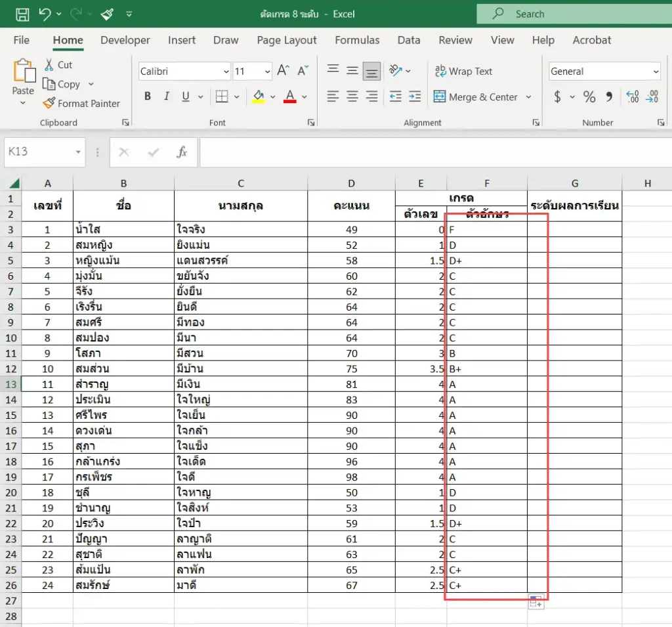The image size is (672, 627).
Task: Toggle Underline formatting
Action: click(x=186, y=96)
